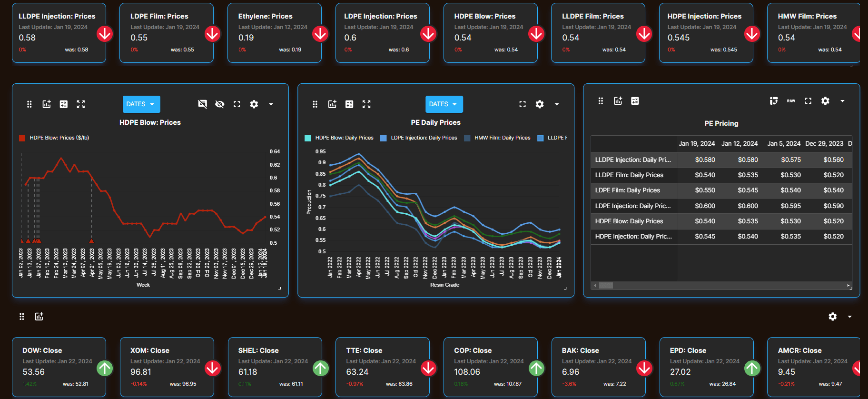Image resolution: width=868 pixels, height=399 pixels.
Task: Click the add-chart icon in PE Pricing panel
Action: [618, 101]
